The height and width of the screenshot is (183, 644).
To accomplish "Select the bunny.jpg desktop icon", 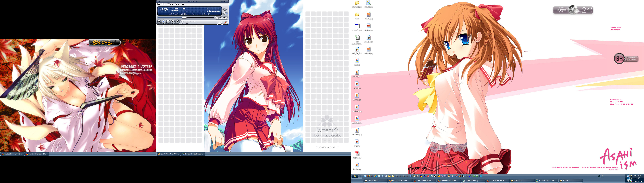I will pos(357,97).
